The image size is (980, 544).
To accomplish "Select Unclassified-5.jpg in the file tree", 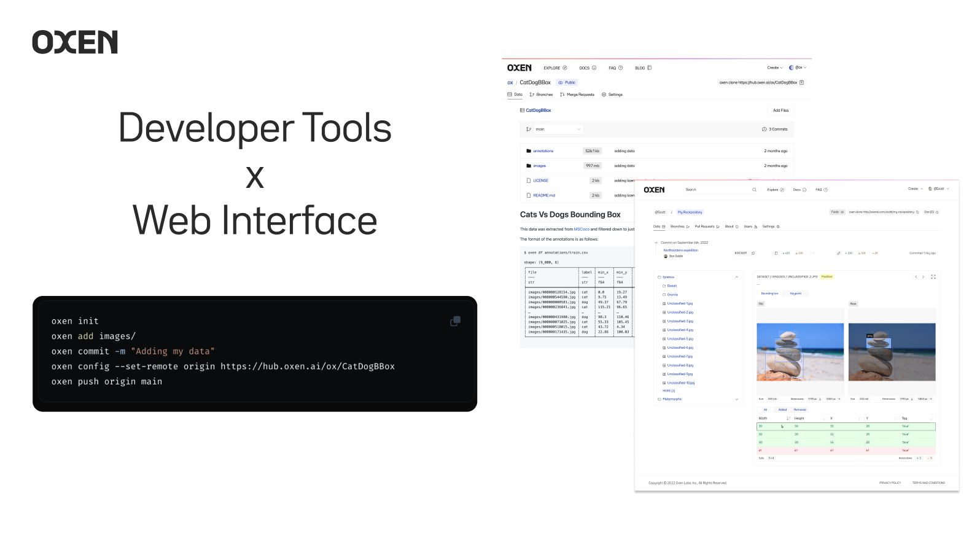I will pos(680,339).
